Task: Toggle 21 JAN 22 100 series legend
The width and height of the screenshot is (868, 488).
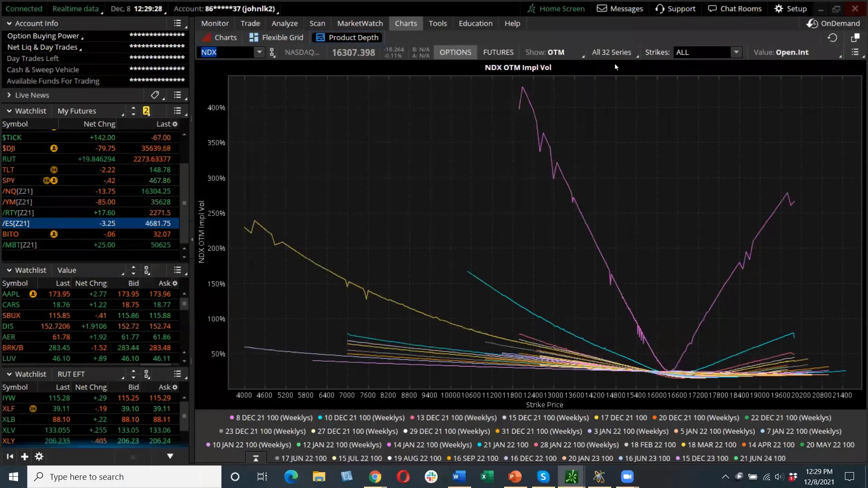Action: click(503, 445)
